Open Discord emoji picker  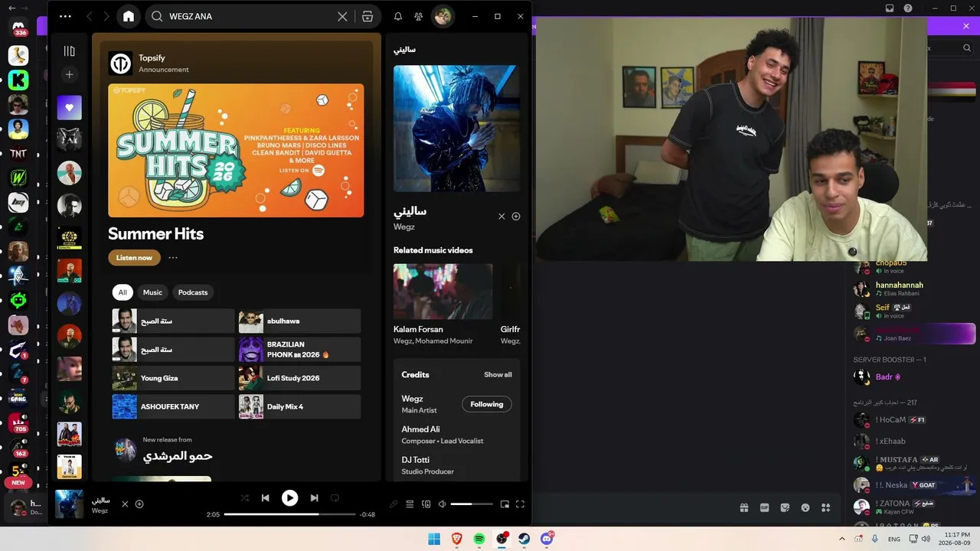click(x=805, y=507)
